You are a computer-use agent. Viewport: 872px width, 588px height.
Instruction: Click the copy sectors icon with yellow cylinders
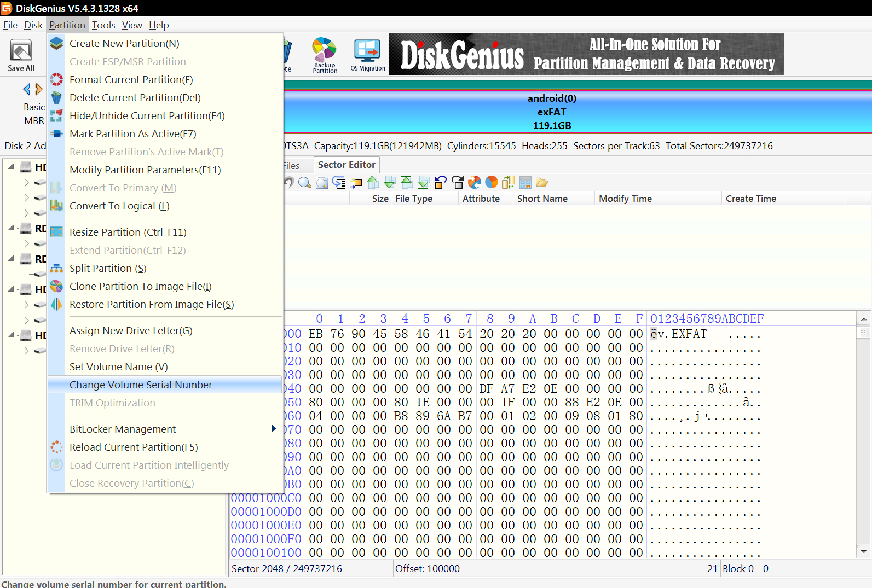[x=509, y=182]
